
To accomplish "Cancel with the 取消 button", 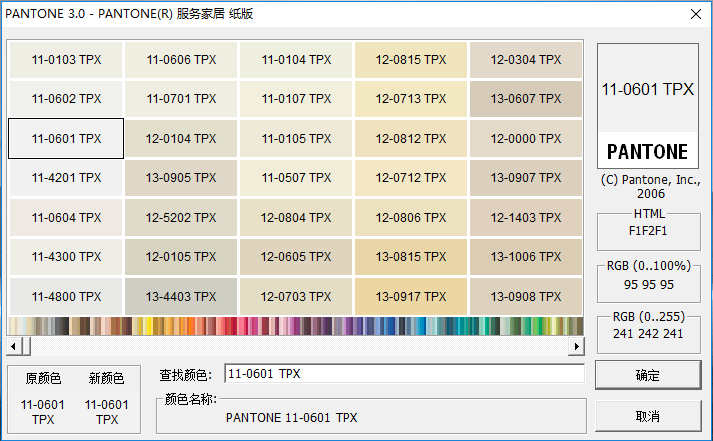I will coord(648,416).
